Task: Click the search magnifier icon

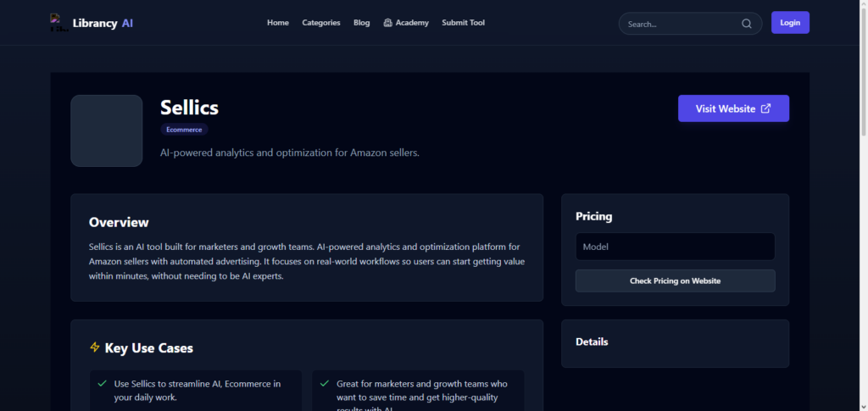Action: click(x=746, y=24)
